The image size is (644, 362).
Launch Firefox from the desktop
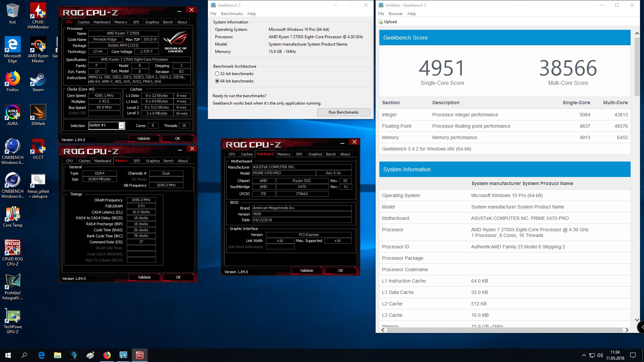click(x=12, y=81)
